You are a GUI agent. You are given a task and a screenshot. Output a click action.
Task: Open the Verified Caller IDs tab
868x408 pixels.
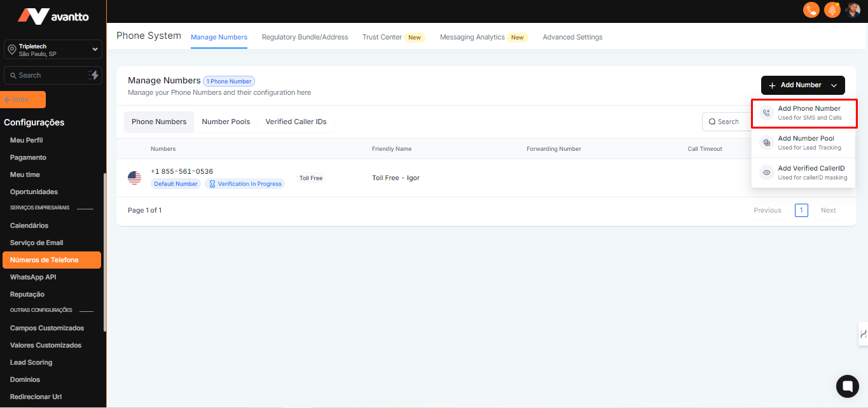click(296, 122)
